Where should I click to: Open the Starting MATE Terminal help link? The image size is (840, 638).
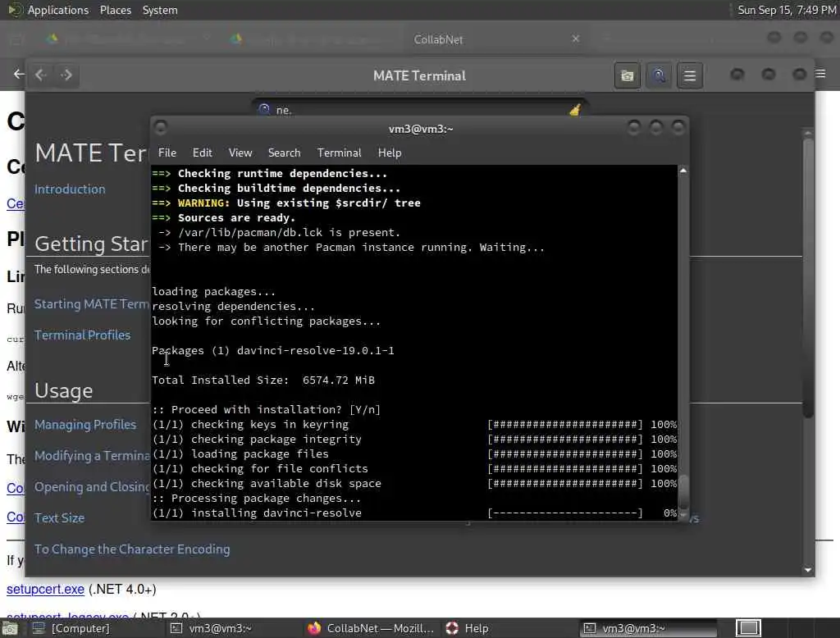92,303
